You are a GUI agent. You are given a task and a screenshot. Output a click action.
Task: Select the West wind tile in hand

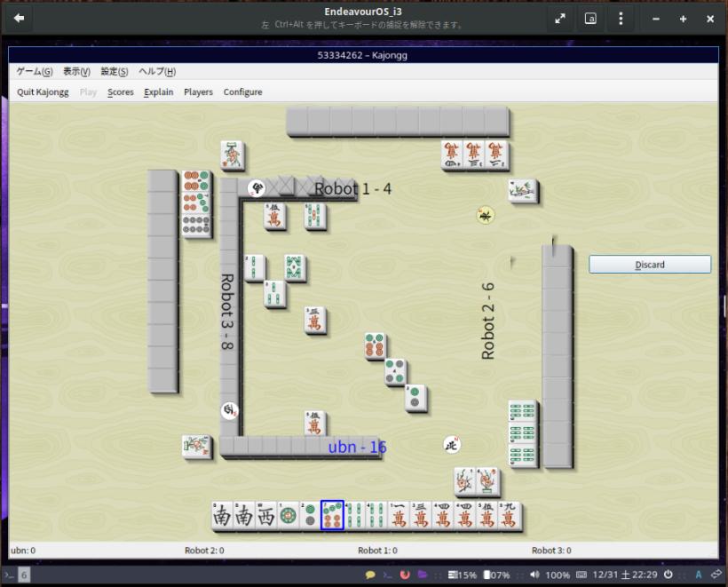265,515
